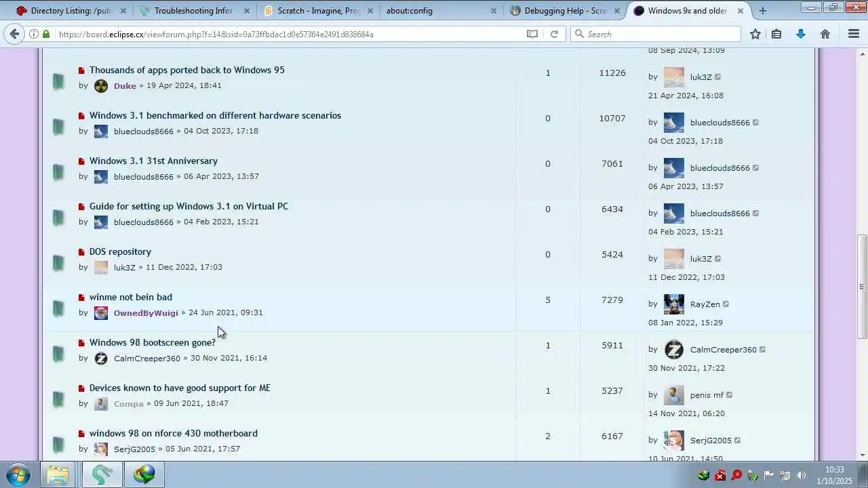Open Windows 3.1 31st Anniversary topic

[153, 161]
